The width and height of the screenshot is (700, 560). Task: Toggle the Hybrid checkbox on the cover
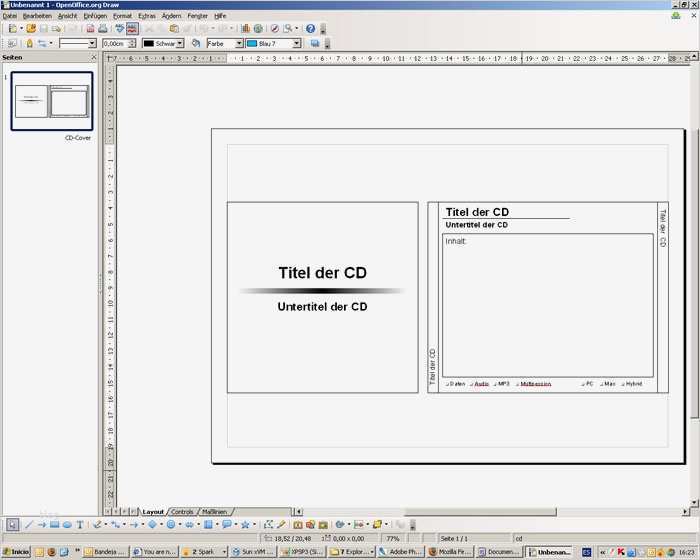tap(623, 384)
